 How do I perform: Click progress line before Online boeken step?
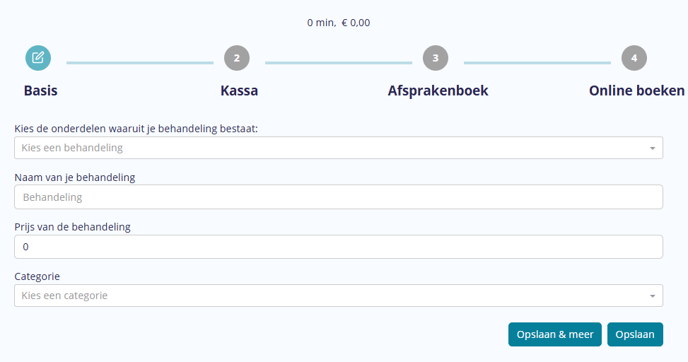tap(537, 63)
